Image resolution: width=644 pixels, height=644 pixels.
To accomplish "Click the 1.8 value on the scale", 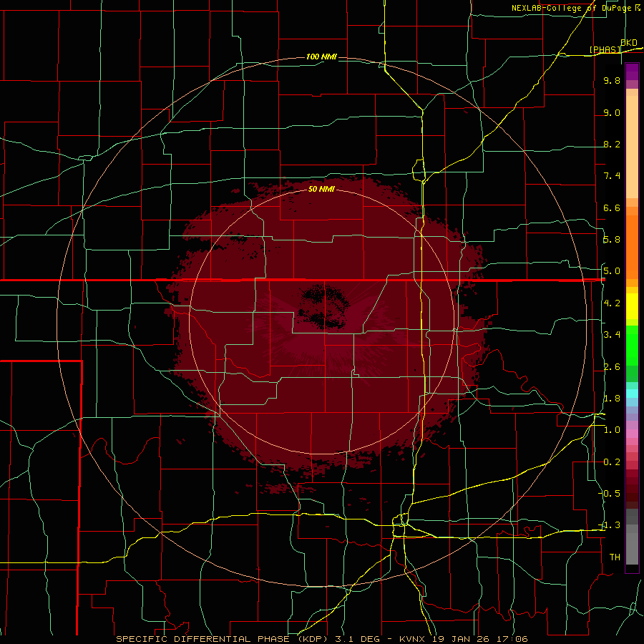I will click(x=612, y=399).
